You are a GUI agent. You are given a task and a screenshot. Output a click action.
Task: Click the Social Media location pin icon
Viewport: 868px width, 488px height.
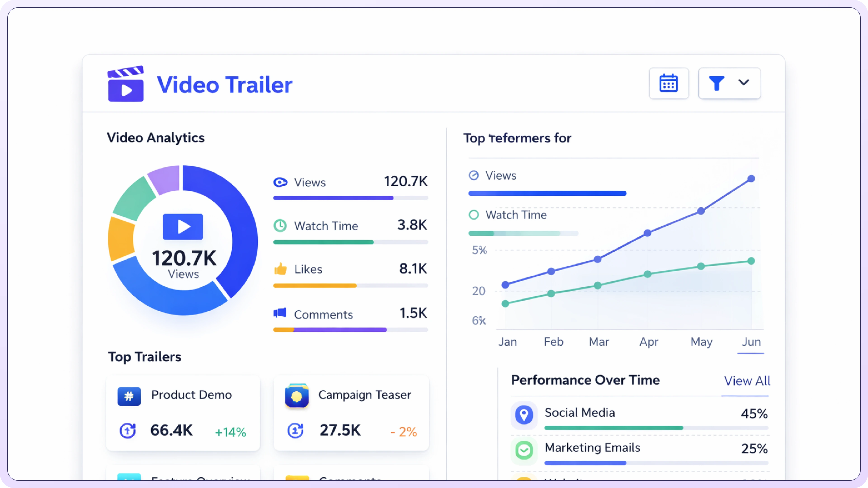(x=524, y=415)
